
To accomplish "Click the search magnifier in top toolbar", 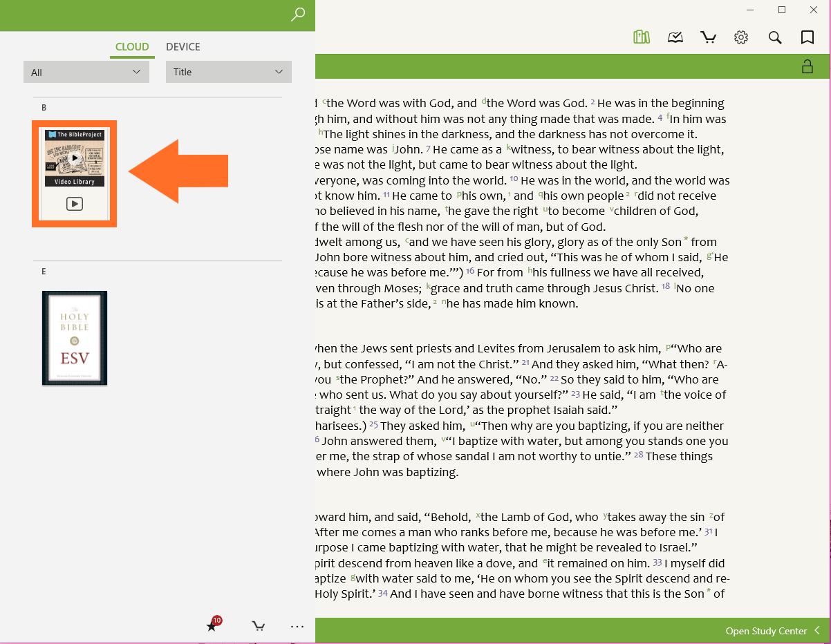I will 775,37.
